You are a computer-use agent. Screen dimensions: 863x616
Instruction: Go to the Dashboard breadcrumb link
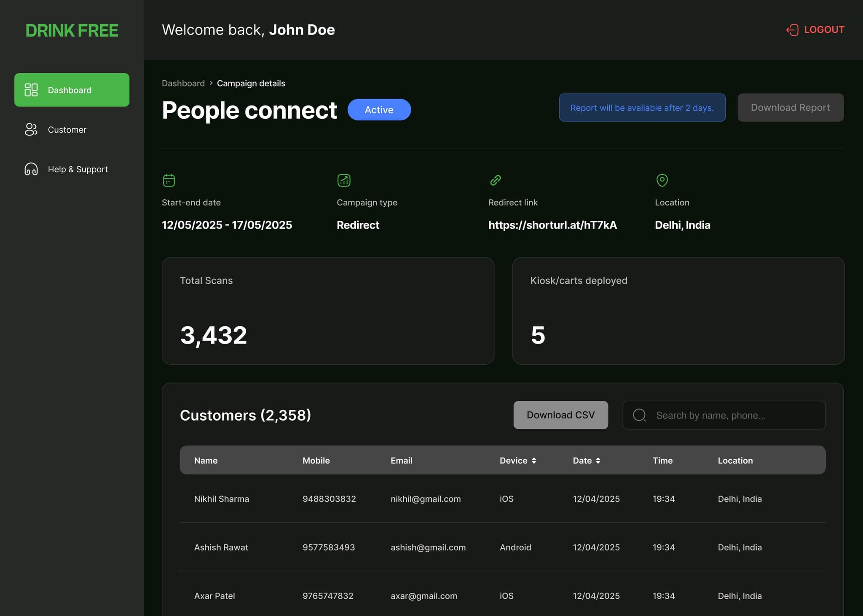coord(183,83)
